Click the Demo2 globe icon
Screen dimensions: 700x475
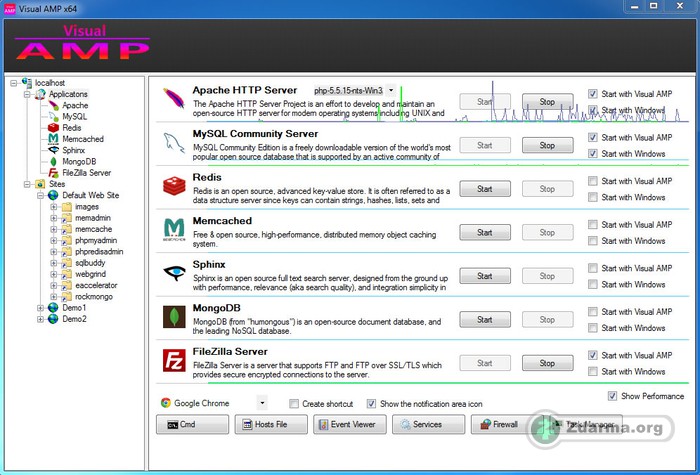click(53, 319)
